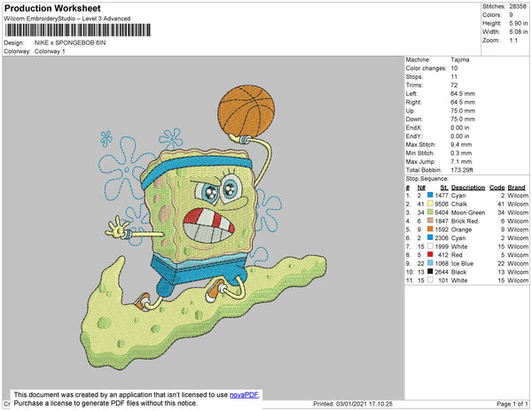Viewport: 532px width, 411px height.
Task: Select the design name 'NIKE x SPONGEBOB 6IN'
Action: pyautogui.click(x=70, y=43)
